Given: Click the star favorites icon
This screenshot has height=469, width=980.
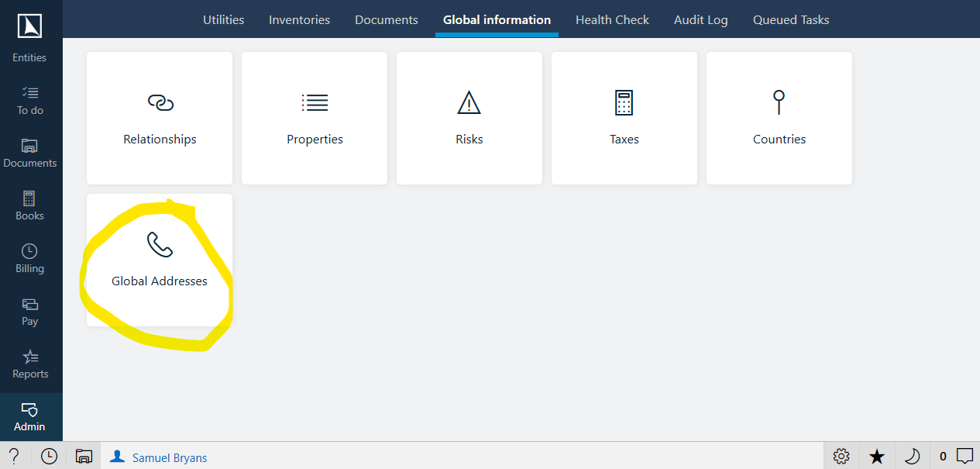Looking at the screenshot, I should coord(876,456).
